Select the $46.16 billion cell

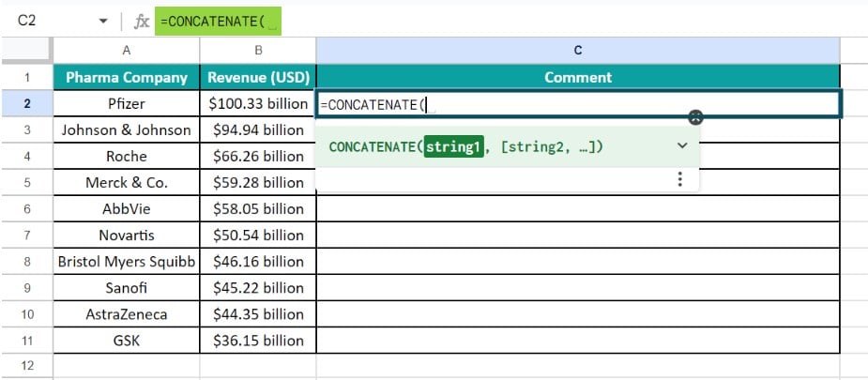coord(258,262)
